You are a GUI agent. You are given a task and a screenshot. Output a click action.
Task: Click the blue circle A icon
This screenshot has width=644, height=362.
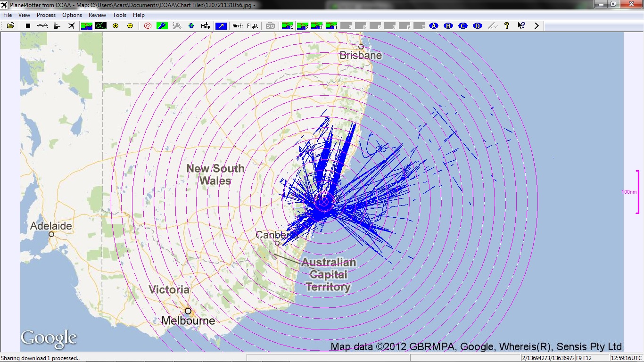[434, 26]
